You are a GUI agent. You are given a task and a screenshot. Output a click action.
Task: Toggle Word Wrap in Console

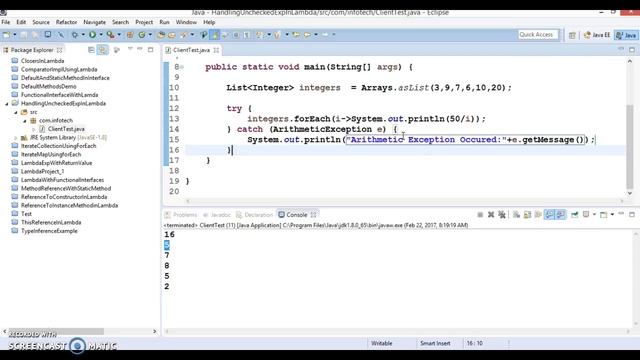pos(538,215)
